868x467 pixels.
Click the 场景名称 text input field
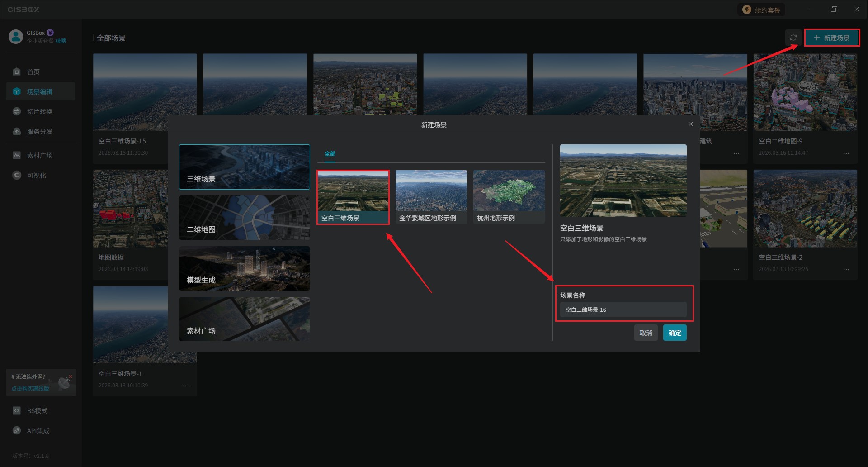[623, 310]
